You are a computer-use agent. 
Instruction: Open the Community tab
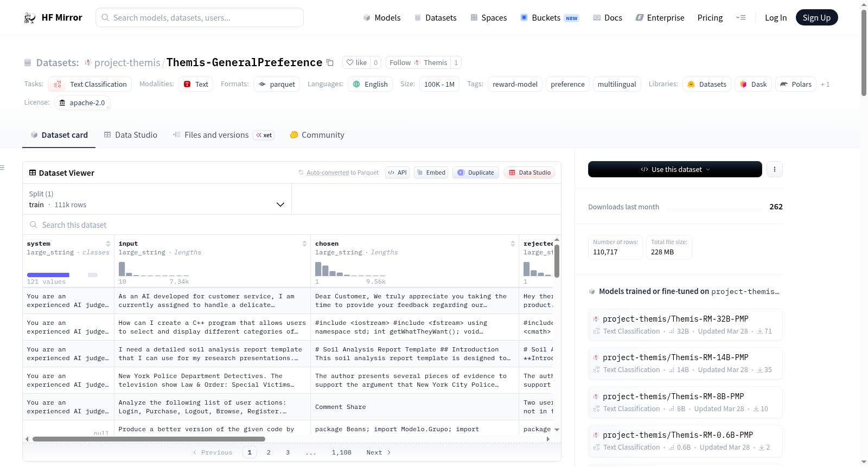pyautogui.click(x=317, y=135)
